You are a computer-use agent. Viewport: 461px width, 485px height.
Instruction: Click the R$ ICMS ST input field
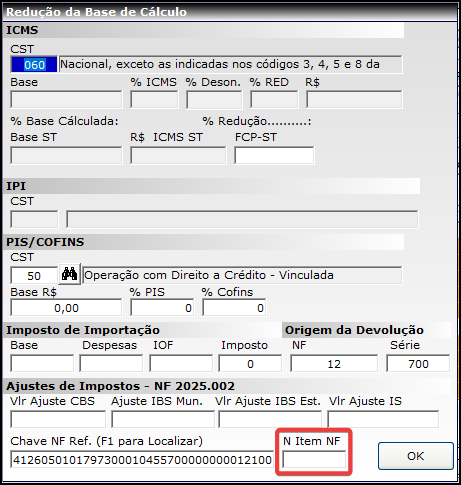(178, 155)
